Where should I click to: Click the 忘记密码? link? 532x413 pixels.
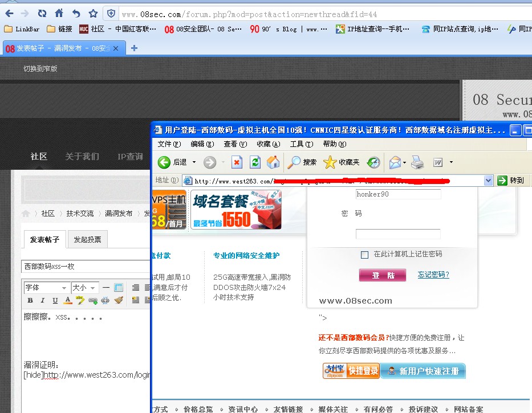[x=433, y=275]
